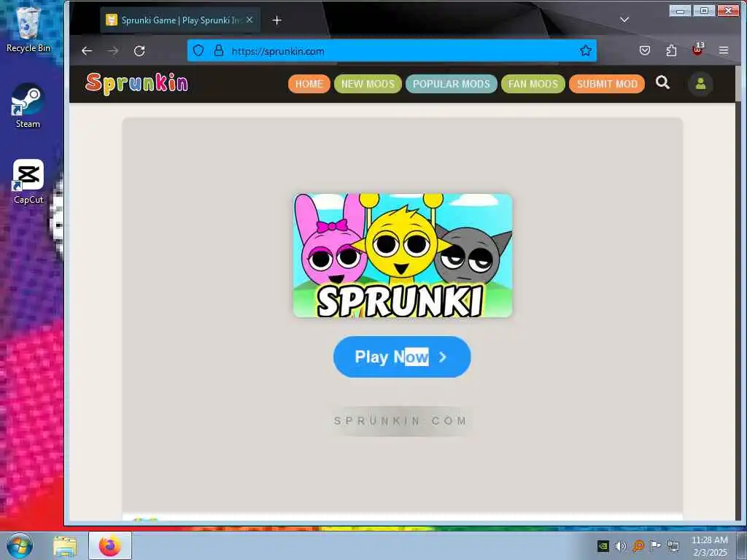This screenshot has width=747, height=560.
Task: Click the uBlock extension badge icon
Action: coord(698,49)
